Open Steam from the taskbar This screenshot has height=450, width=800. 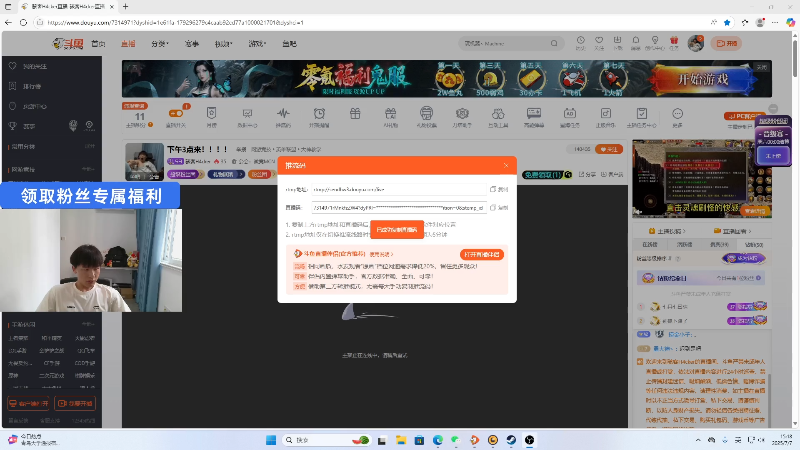tap(511, 440)
